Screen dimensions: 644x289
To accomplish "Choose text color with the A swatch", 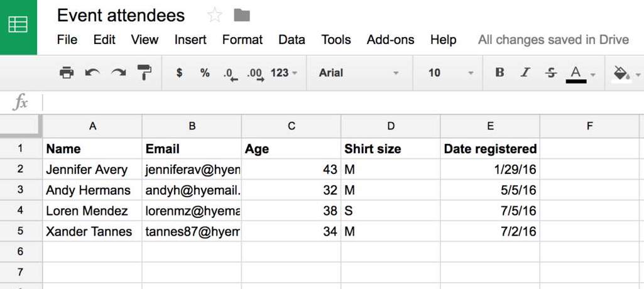I will pyautogui.click(x=576, y=74).
